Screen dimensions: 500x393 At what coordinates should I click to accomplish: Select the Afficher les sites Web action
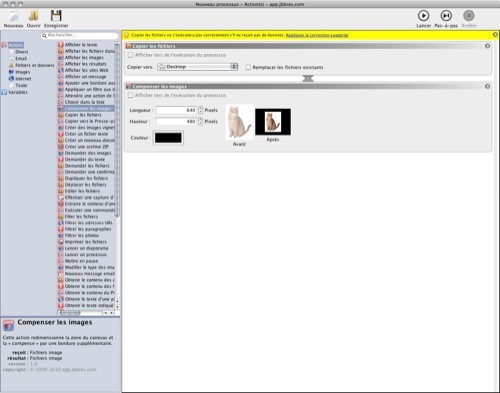[x=86, y=70]
